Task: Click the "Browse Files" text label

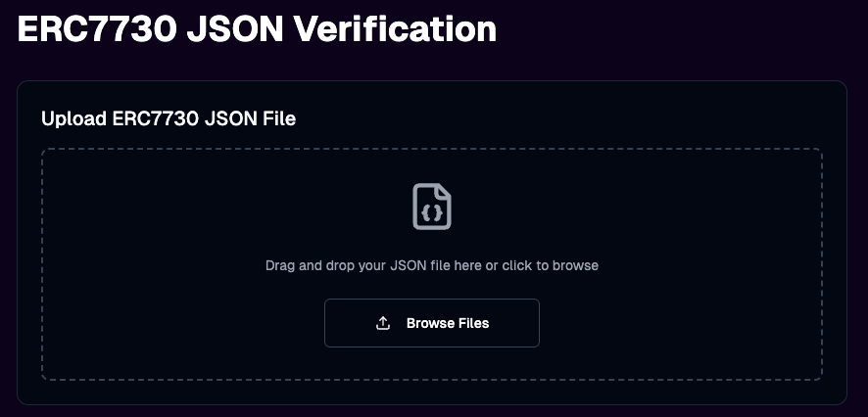Action: click(448, 323)
